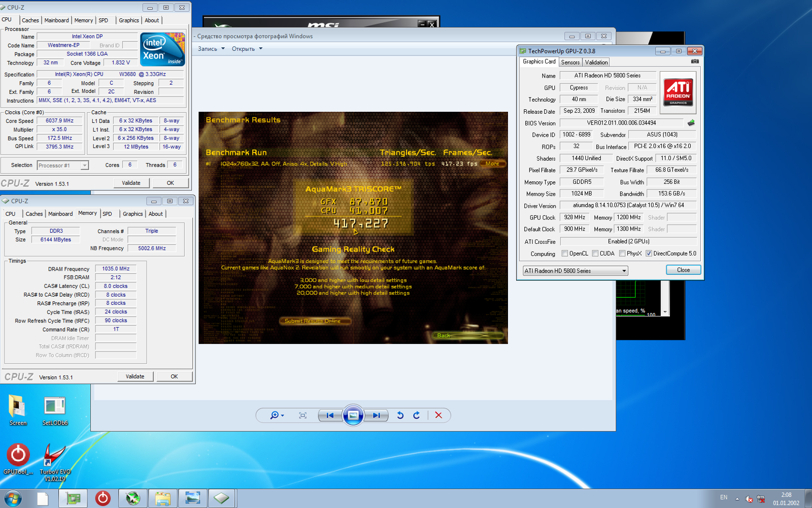
Task: Click OK in lower CPU-Z window
Action: (x=174, y=376)
